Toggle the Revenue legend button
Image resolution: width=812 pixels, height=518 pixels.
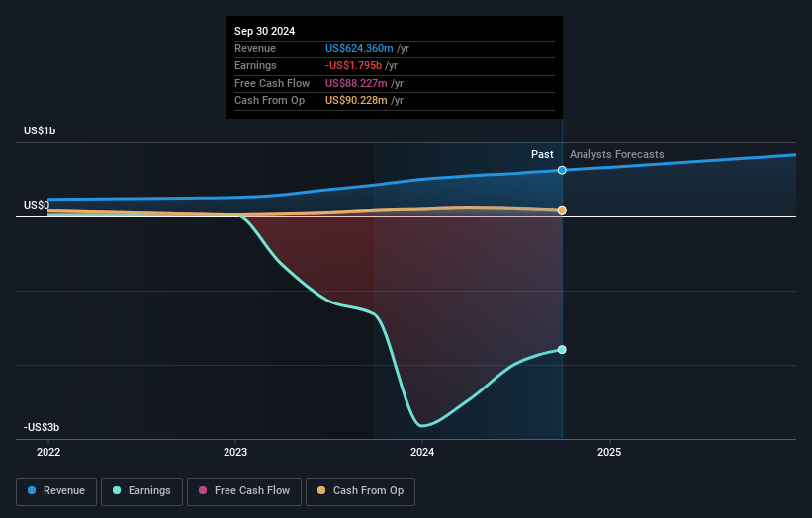tap(56, 491)
